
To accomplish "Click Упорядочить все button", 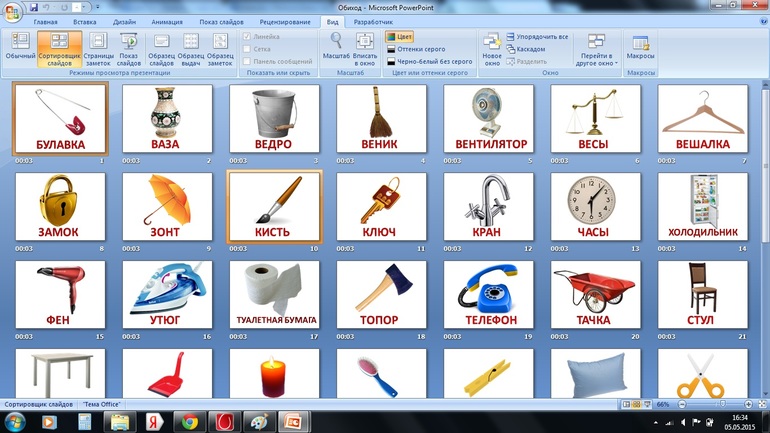I will (x=538, y=37).
